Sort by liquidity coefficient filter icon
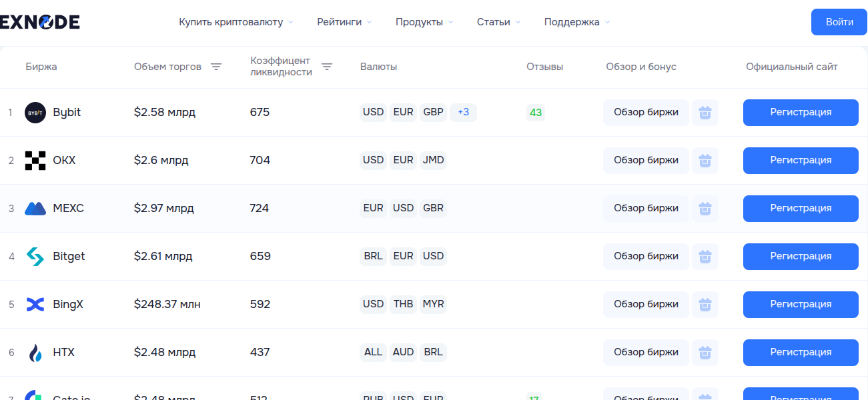 tap(327, 67)
